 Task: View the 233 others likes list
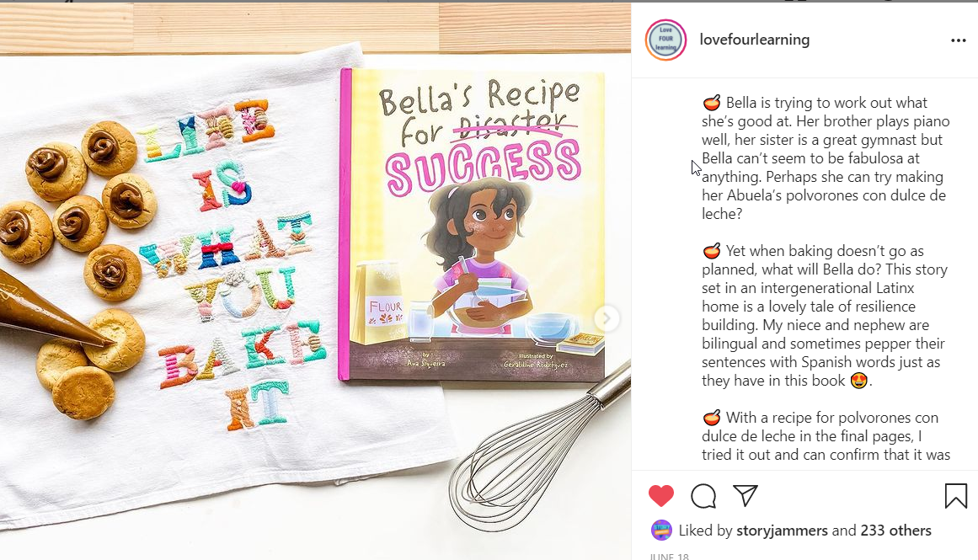click(895, 530)
